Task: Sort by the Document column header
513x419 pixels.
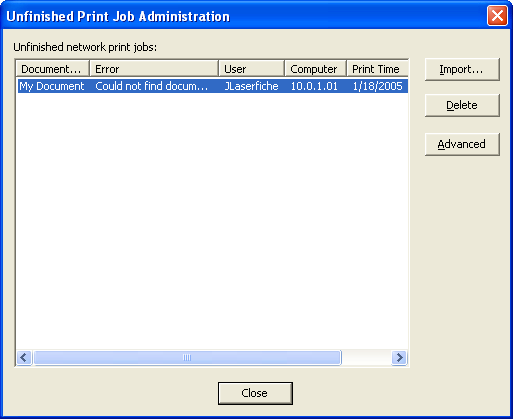Action: (x=53, y=69)
